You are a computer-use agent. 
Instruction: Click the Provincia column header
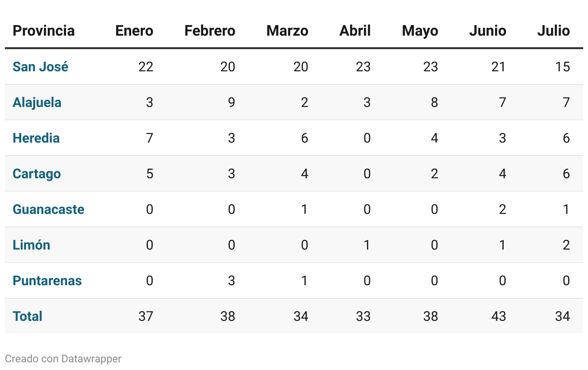click(x=43, y=31)
